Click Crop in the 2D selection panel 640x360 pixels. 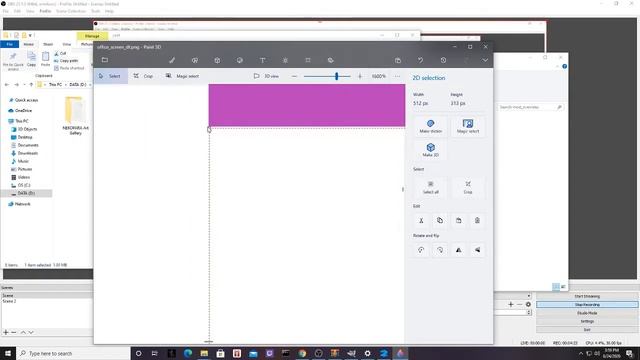(x=468, y=187)
